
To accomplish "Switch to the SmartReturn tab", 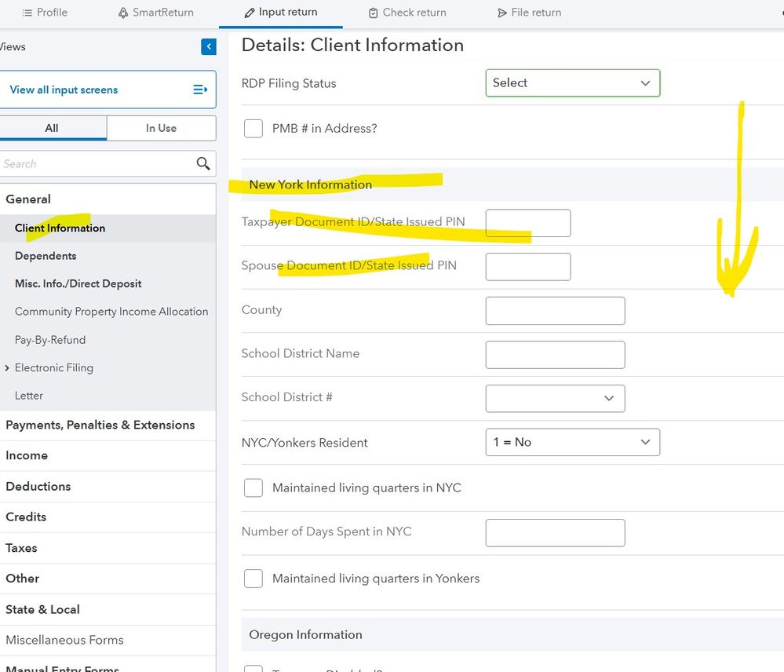I will coord(156,13).
